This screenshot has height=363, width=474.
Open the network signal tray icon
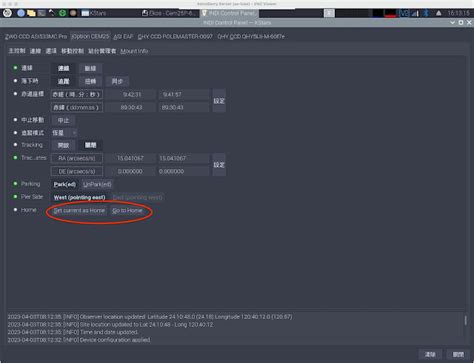pos(415,13)
